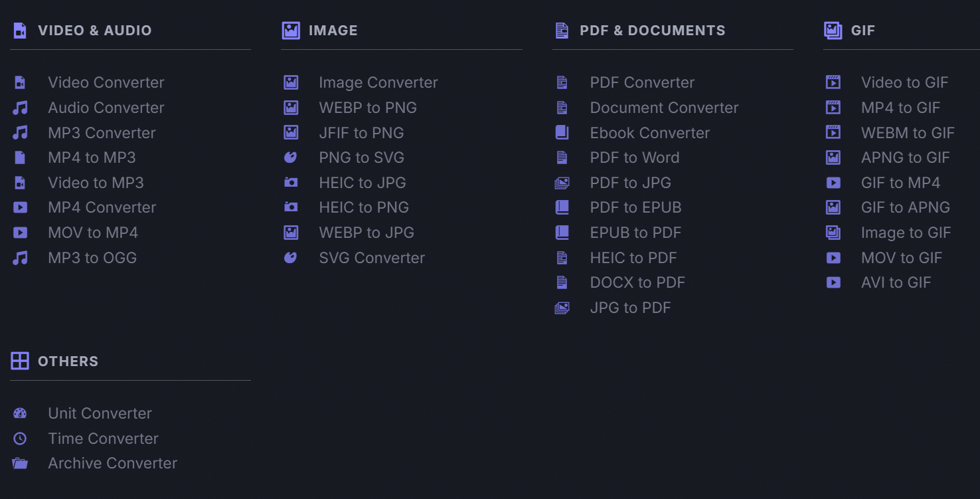Screen dimensions: 980x499
Task: Go to MP3 Converter
Action: (102, 133)
